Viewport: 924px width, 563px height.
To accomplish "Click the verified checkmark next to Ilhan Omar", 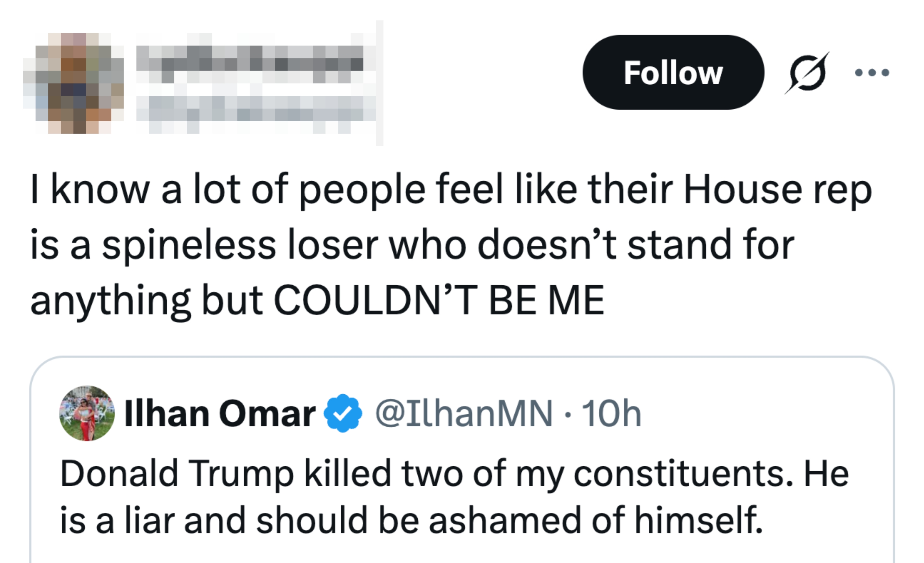I will (342, 413).
